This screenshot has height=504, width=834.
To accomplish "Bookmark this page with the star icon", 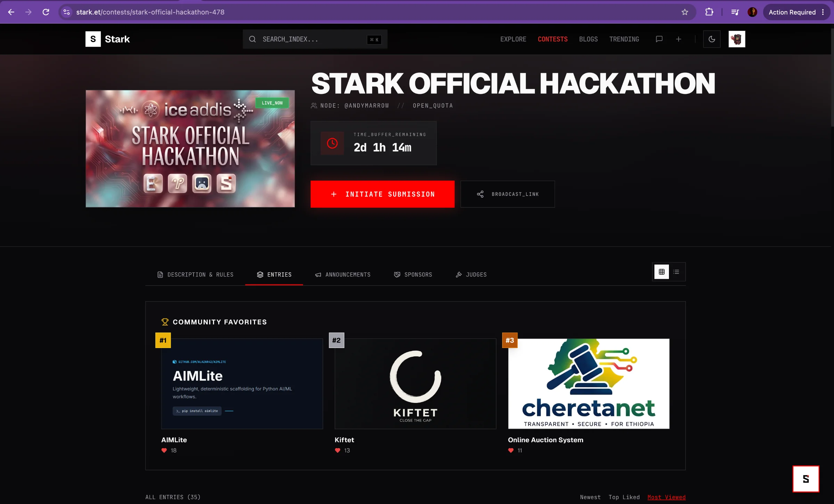I will coord(685,12).
